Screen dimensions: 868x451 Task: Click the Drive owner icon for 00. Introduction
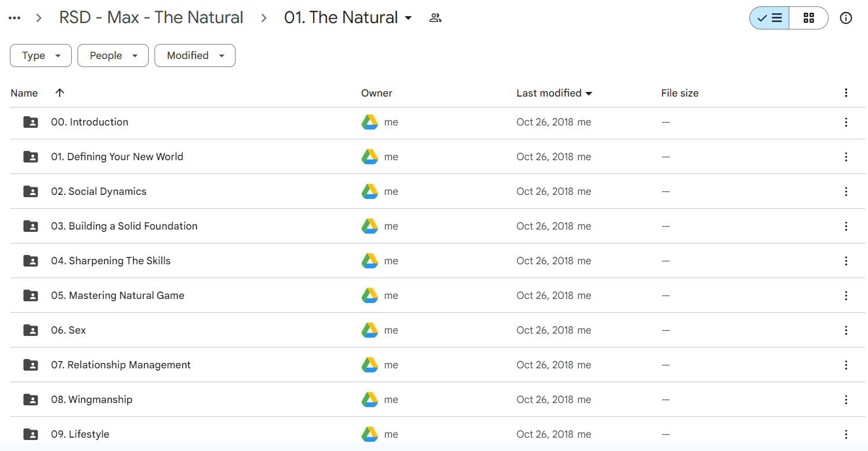tap(370, 122)
